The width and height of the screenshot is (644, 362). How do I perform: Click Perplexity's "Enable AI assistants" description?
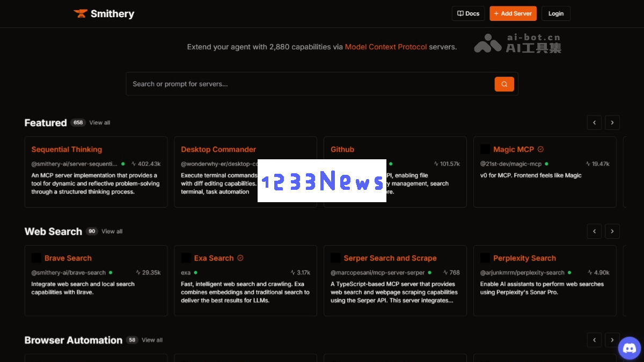pyautogui.click(x=542, y=288)
